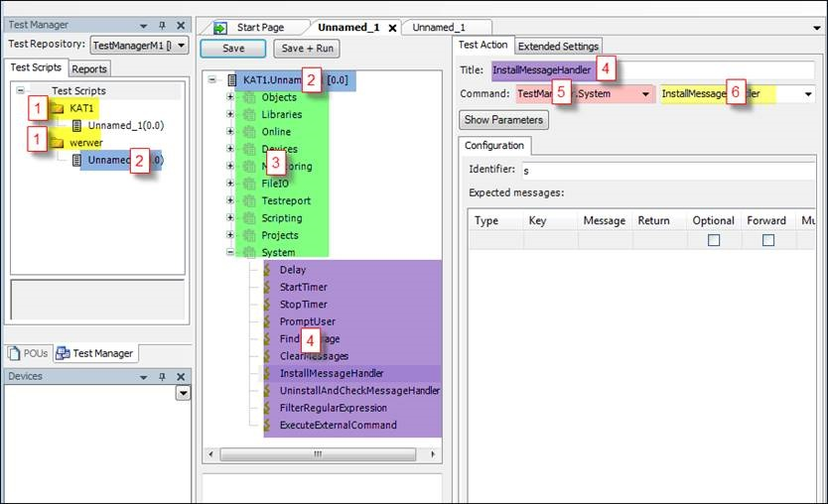Open the TestManager.System command dropdown
Viewport: 828px width, 504px height.
(646, 94)
